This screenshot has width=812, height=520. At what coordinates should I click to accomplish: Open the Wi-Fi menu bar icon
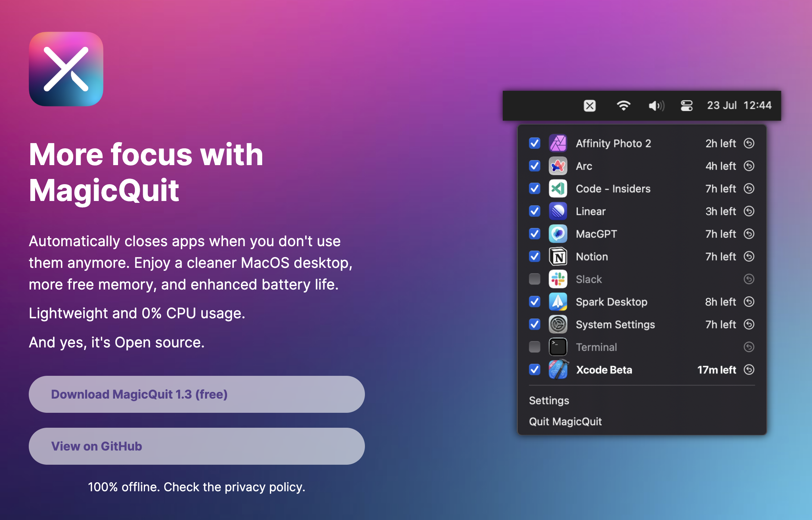(x=623, y=106)
